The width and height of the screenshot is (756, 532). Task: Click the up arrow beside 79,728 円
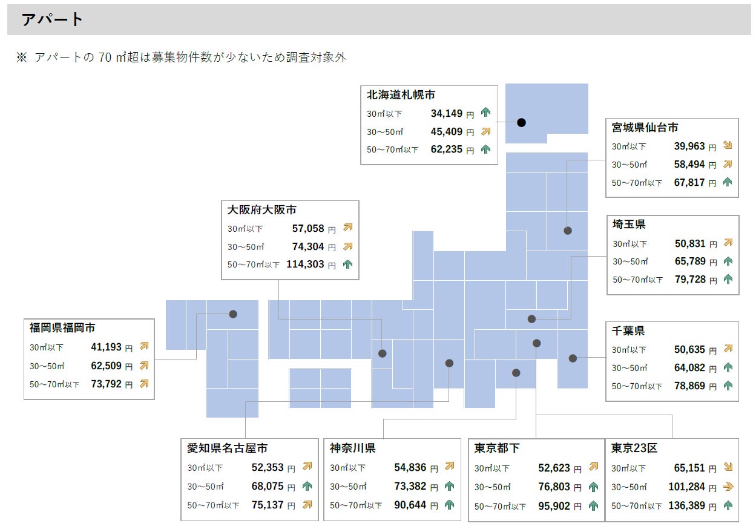(728, 280)
